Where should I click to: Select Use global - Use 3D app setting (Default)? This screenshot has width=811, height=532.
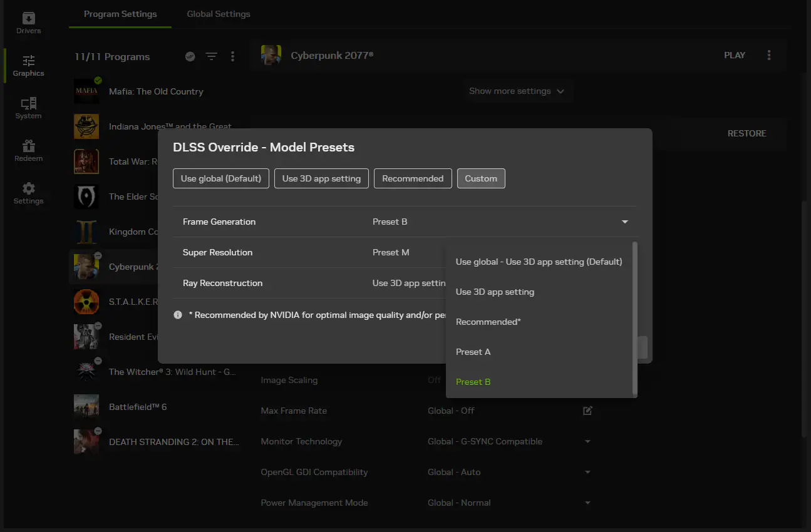[539, 262]
